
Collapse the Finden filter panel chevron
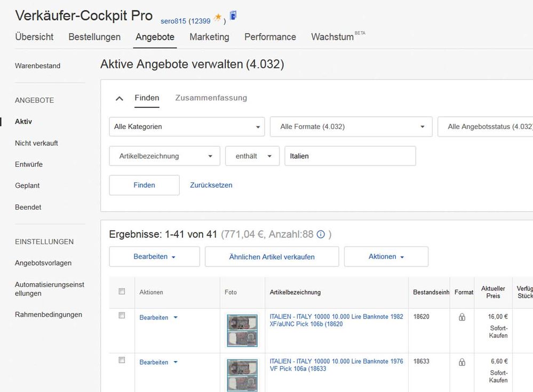120,99
